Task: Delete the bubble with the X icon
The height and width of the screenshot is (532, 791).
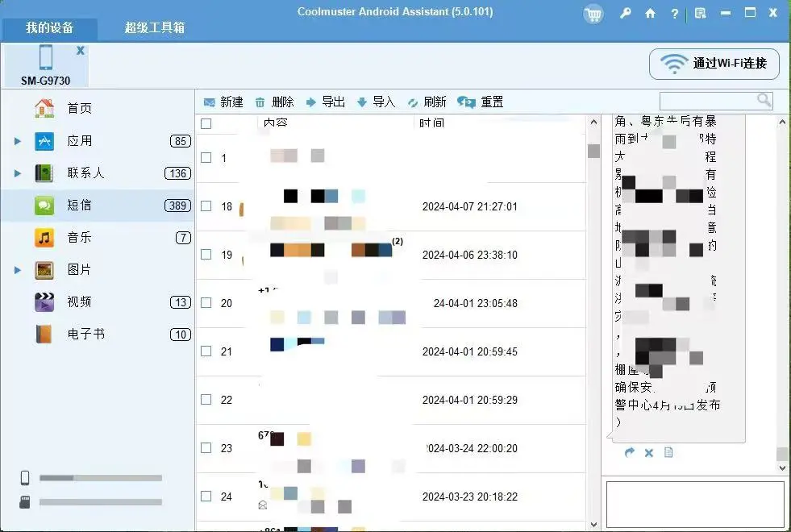Action: (649, 453)
